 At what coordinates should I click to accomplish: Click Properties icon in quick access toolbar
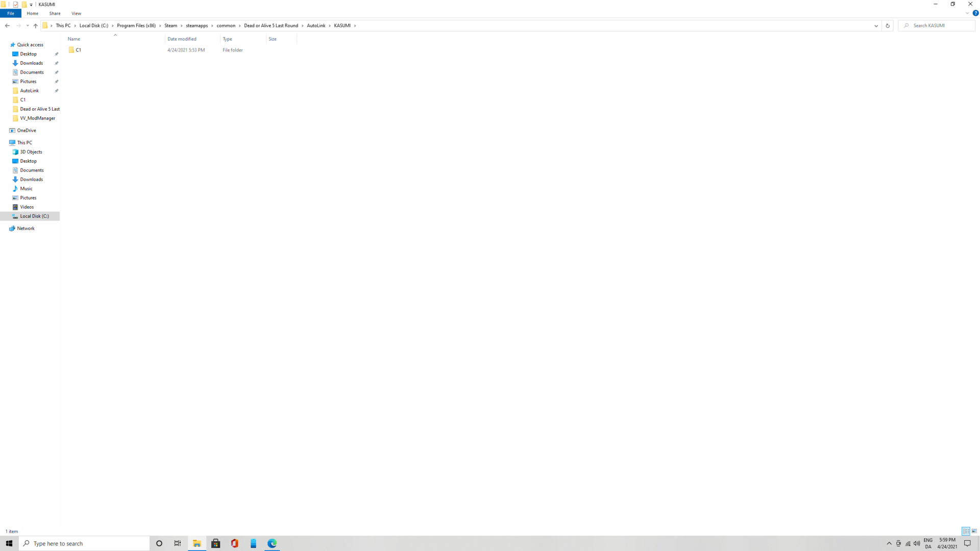tap(15, 4)
